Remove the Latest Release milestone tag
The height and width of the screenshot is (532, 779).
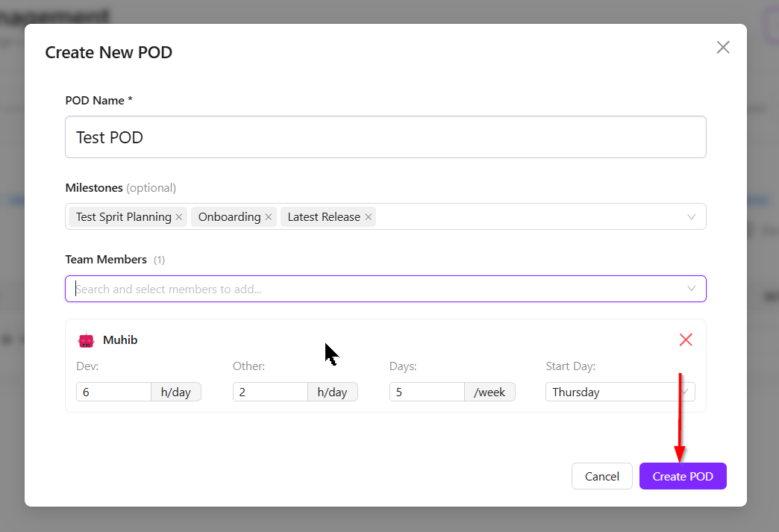(368, 217)
